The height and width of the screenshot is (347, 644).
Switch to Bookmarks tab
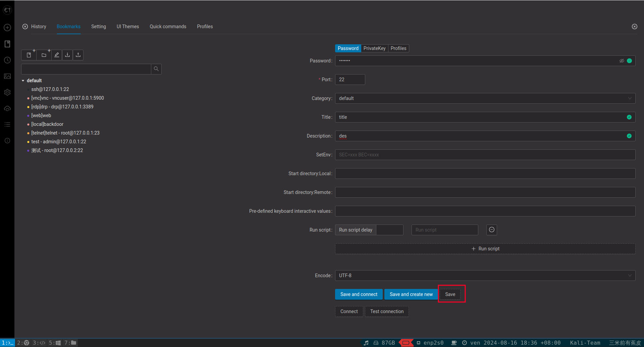pyautogui.click(x=68, y=27)
